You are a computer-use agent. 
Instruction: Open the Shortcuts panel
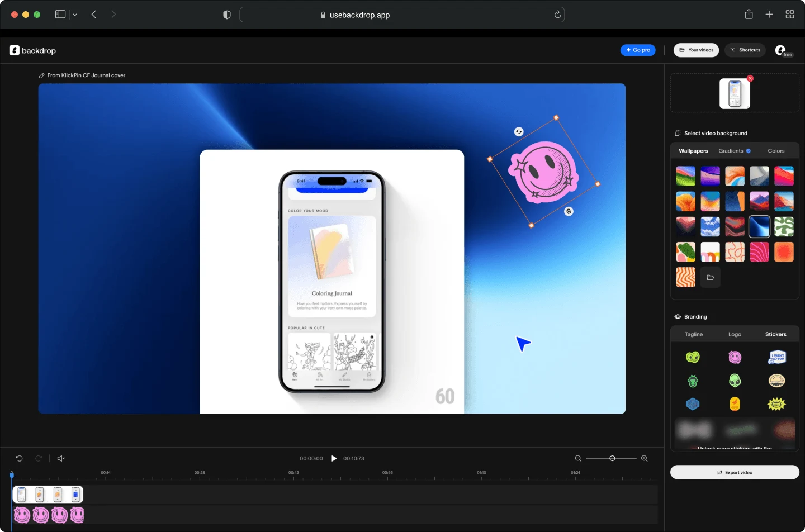coord(745,50)
